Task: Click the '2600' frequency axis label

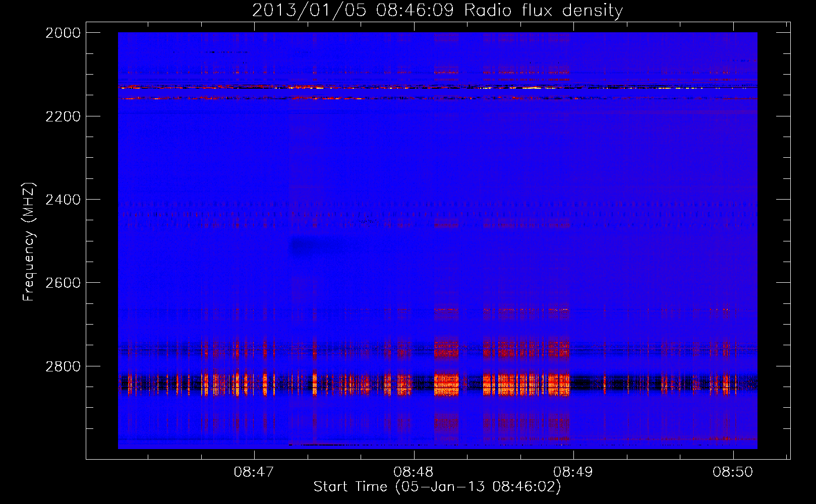Action: click(63, 283)
